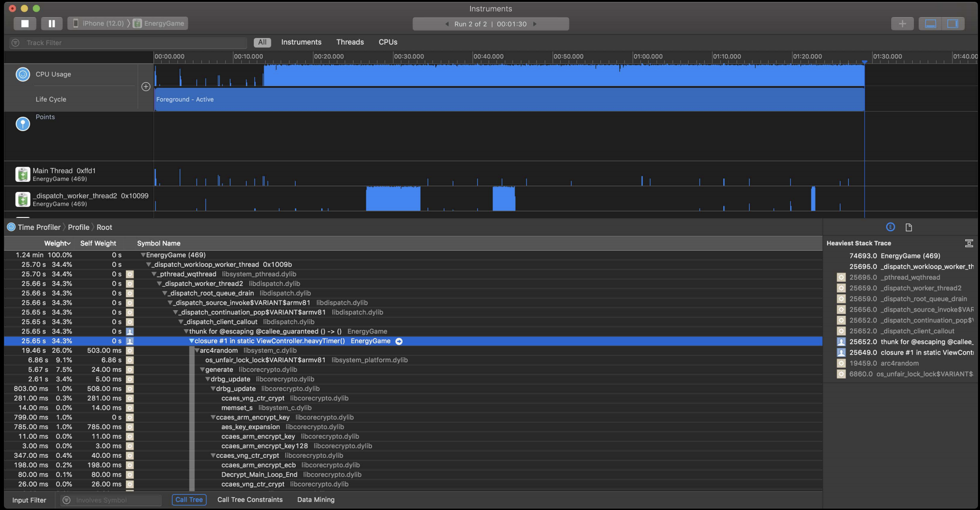Collapse the _dispatch_worker_thread2 tree row
980x510 pixels.
pyautogui.click(x=160, y=283)
